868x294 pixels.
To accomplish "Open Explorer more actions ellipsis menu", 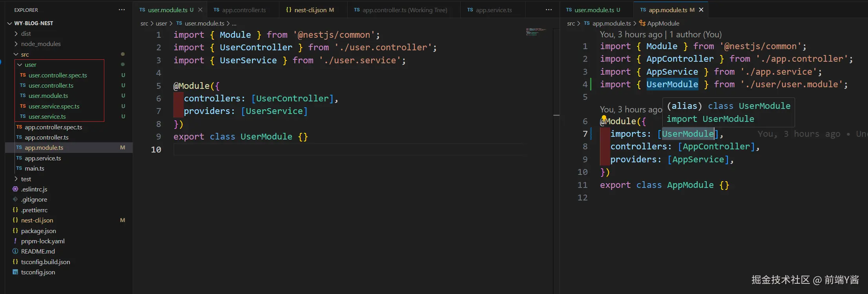I will [x=122, y=10].
